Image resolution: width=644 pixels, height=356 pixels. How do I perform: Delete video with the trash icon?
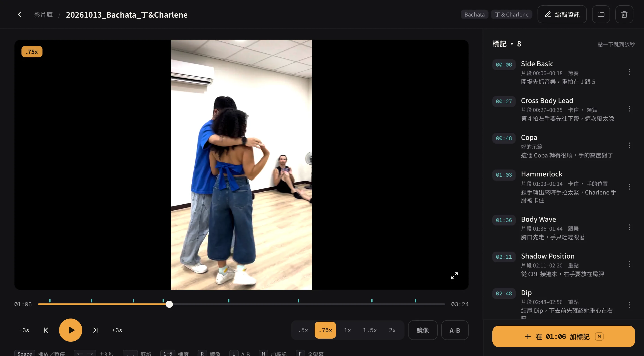[624, 15]
